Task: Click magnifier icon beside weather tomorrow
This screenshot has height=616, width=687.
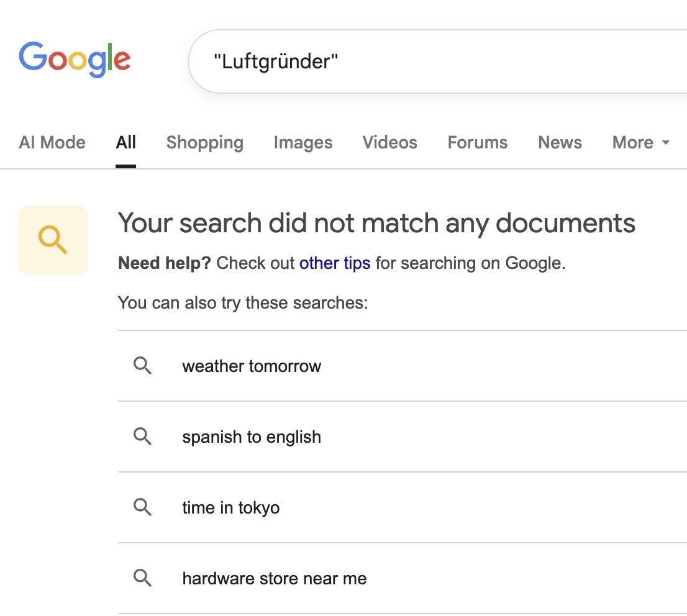Action: click(143, 366)
